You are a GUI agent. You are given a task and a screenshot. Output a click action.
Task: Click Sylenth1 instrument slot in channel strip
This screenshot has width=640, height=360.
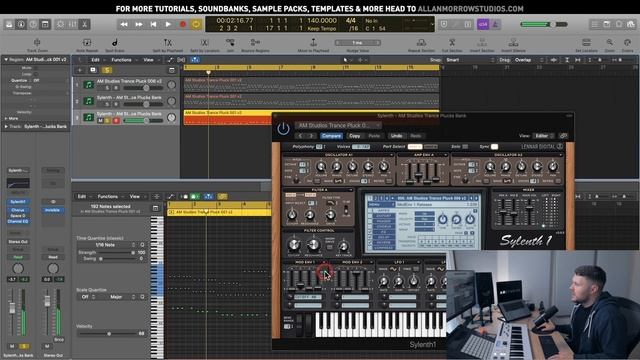coord(18,202)
